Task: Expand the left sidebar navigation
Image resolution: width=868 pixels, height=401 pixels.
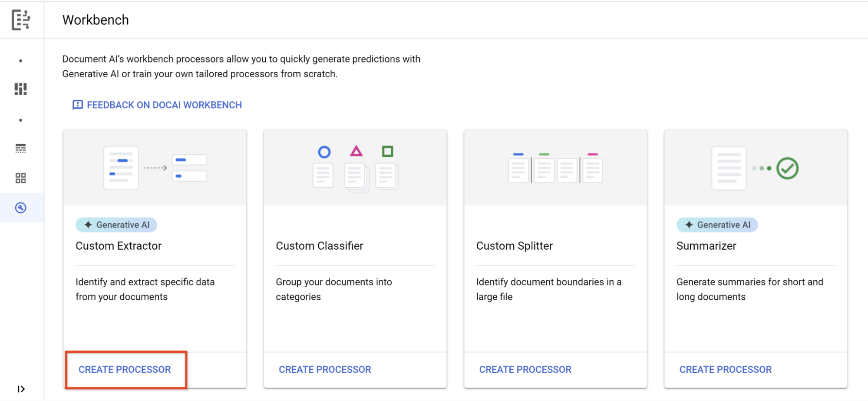Action: click(x=21, y=389)
